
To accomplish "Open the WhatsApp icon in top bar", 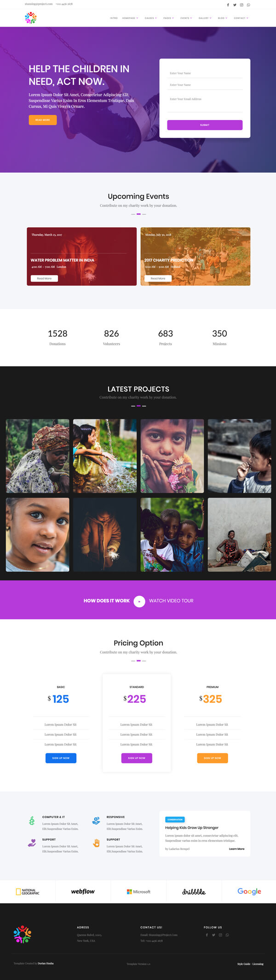I will click(x=248, y=5).
